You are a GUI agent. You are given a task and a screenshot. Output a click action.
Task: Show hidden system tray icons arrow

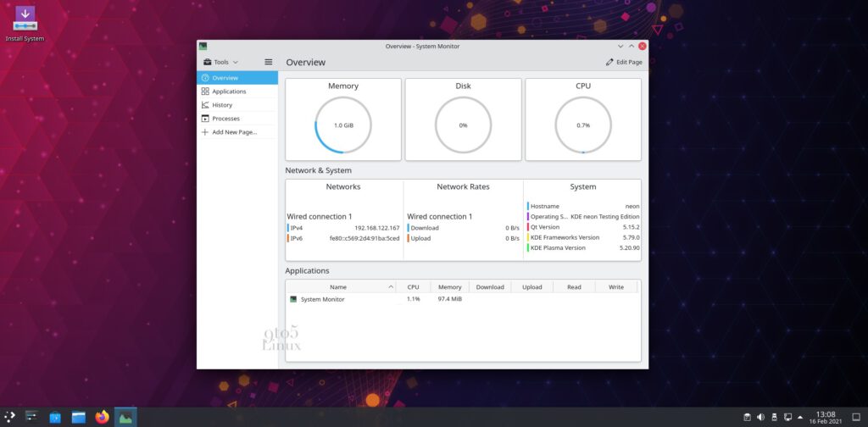800,417
